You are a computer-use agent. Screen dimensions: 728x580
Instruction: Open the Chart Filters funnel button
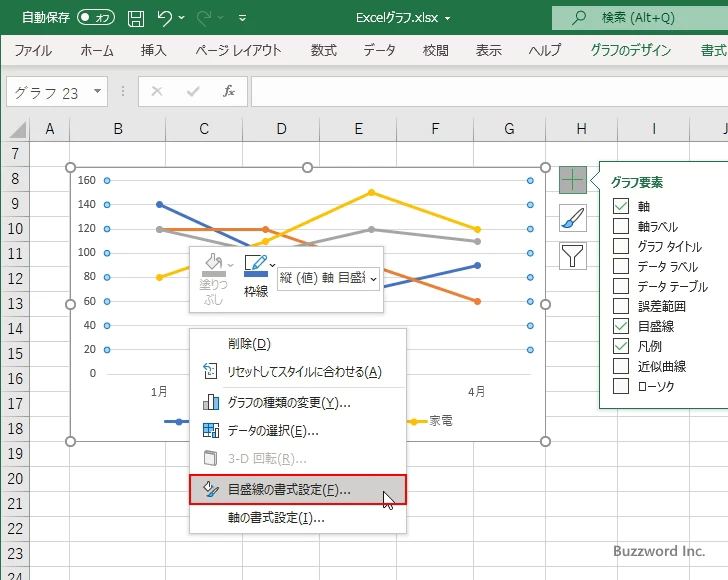(572, 256)
